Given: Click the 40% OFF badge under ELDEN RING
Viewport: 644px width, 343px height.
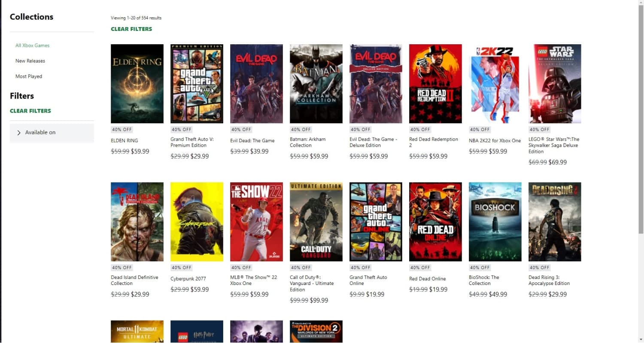Looking at the screenshot, I should tap(122, 129).
